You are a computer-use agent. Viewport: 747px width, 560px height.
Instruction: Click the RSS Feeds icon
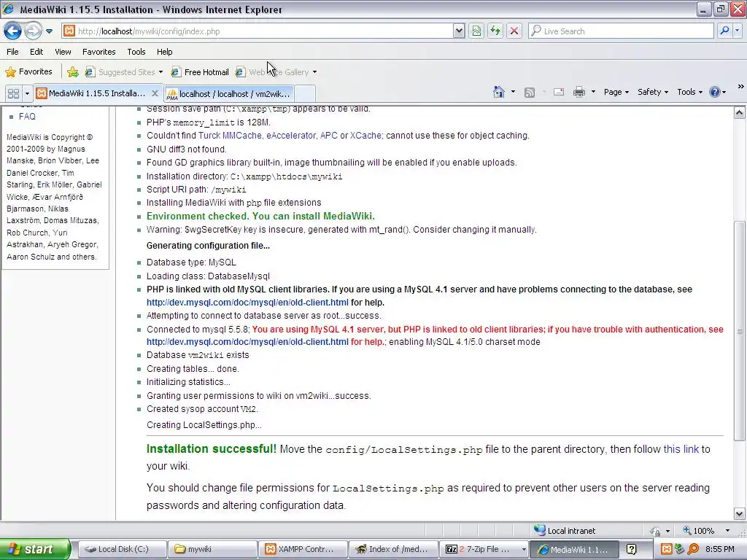[x=530, y=93]
